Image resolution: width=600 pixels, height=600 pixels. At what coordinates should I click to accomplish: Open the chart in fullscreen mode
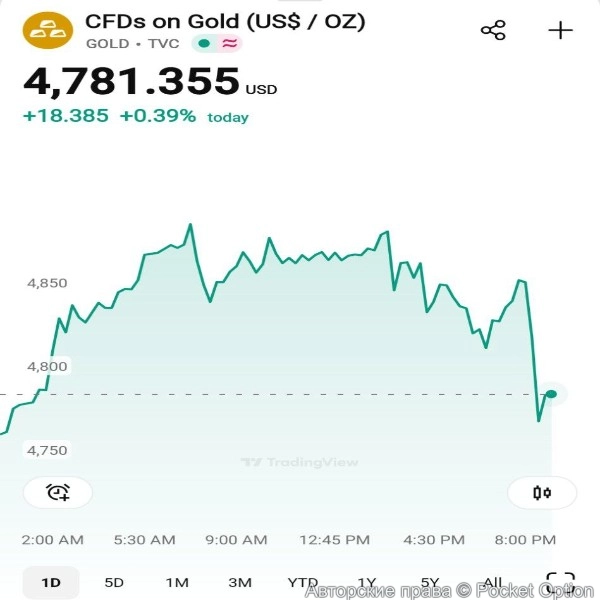click(x=561, y=582)
